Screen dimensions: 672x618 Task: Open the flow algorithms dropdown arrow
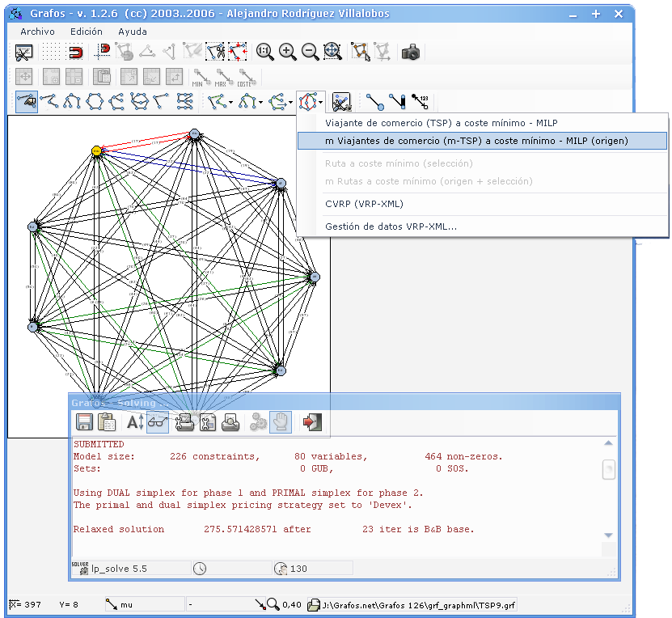click(291, 103)
